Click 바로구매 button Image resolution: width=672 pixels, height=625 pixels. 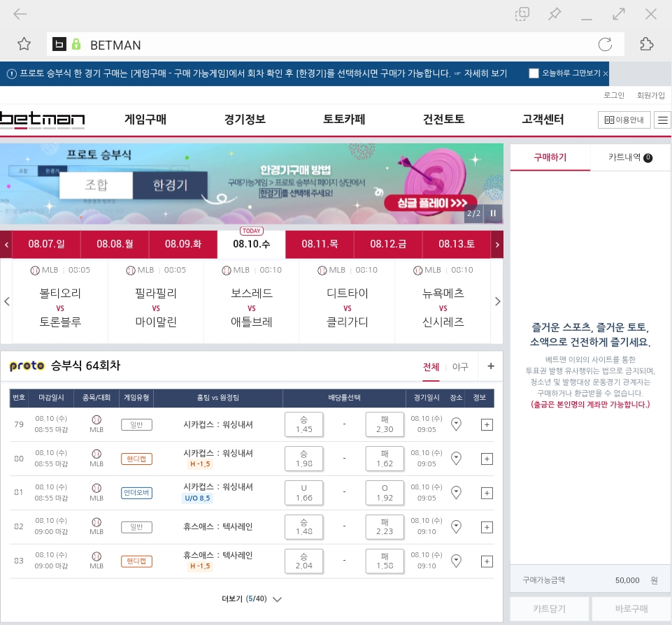(x=631, y=609)
